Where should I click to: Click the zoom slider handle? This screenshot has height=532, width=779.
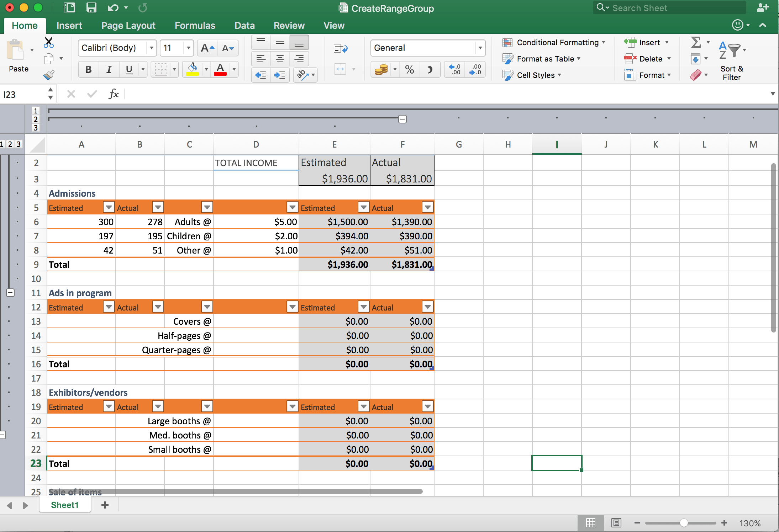pos(684,523)
